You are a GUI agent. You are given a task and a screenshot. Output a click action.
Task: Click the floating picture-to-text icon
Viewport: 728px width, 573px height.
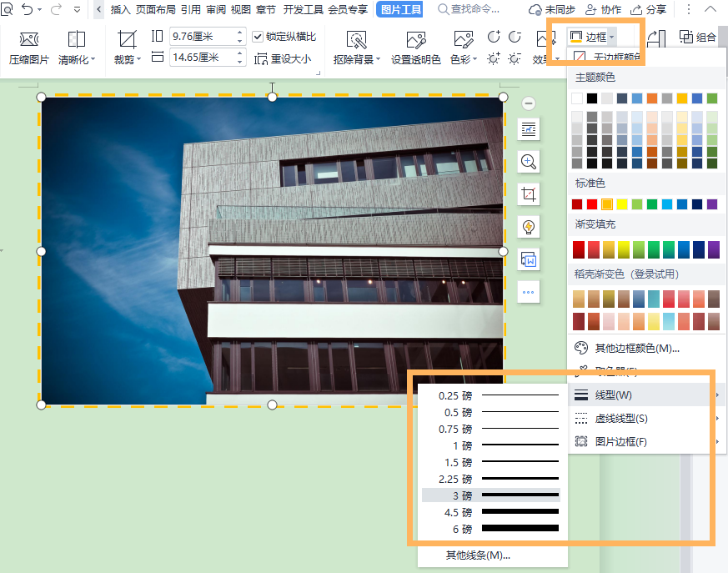coord(529,259)
